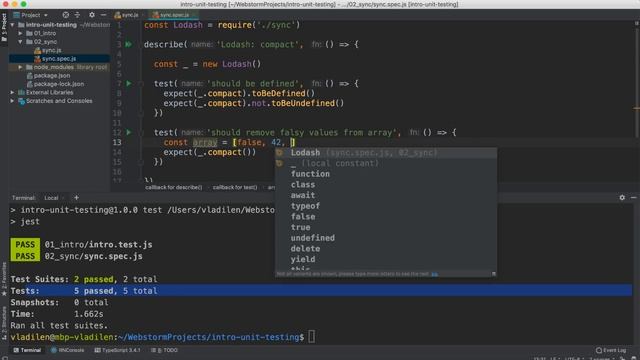This screenshot has width=640, height=360.
Task: Open the TODO tool window
Action: point(164,350)
